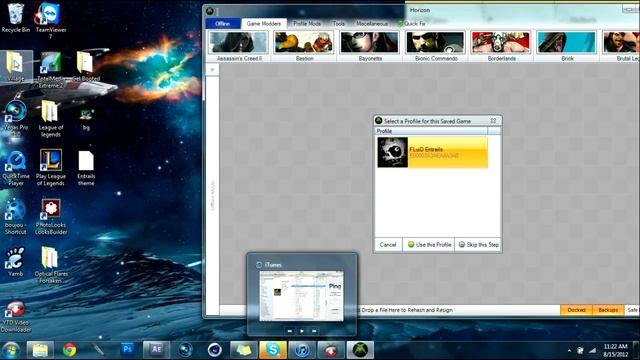Open the Entrails theme file

coord(86,168)
